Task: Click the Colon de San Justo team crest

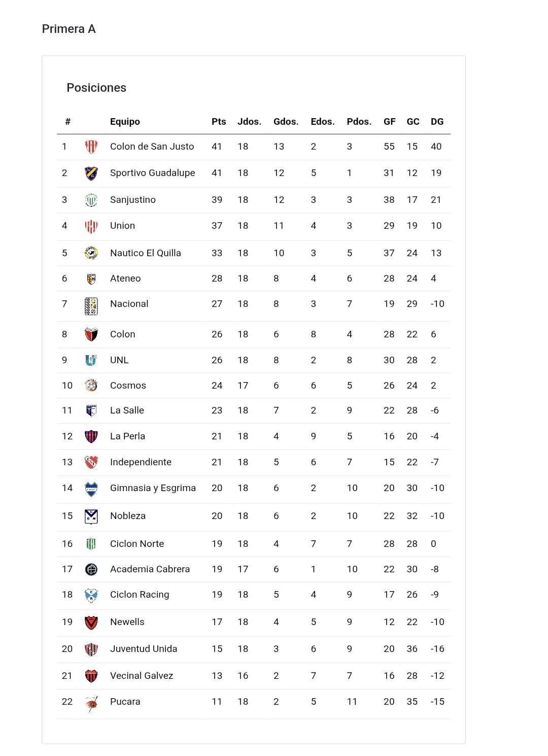Action: click(x=91, y=147)
